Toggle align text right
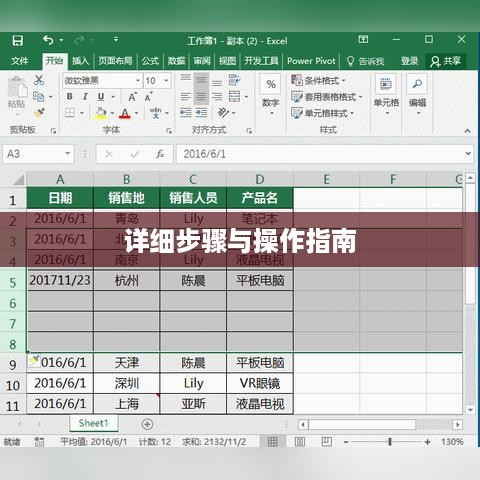 [217, 97]
